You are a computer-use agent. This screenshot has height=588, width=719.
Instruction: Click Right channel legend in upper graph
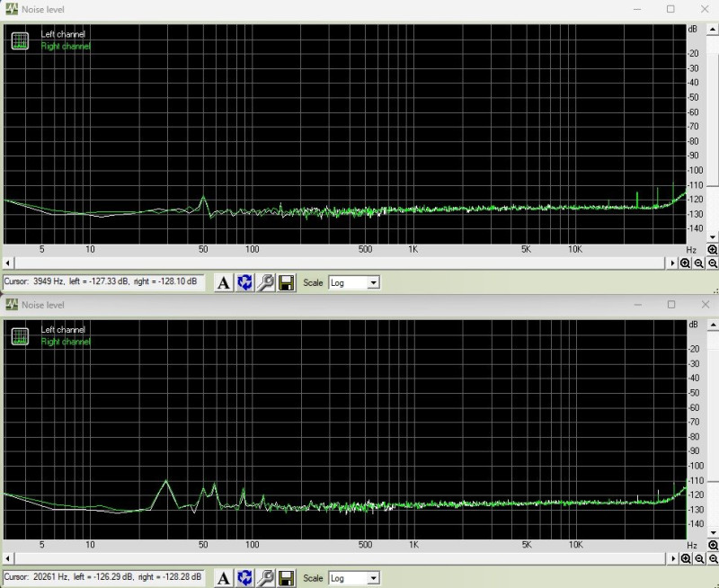tap(66, 46)
